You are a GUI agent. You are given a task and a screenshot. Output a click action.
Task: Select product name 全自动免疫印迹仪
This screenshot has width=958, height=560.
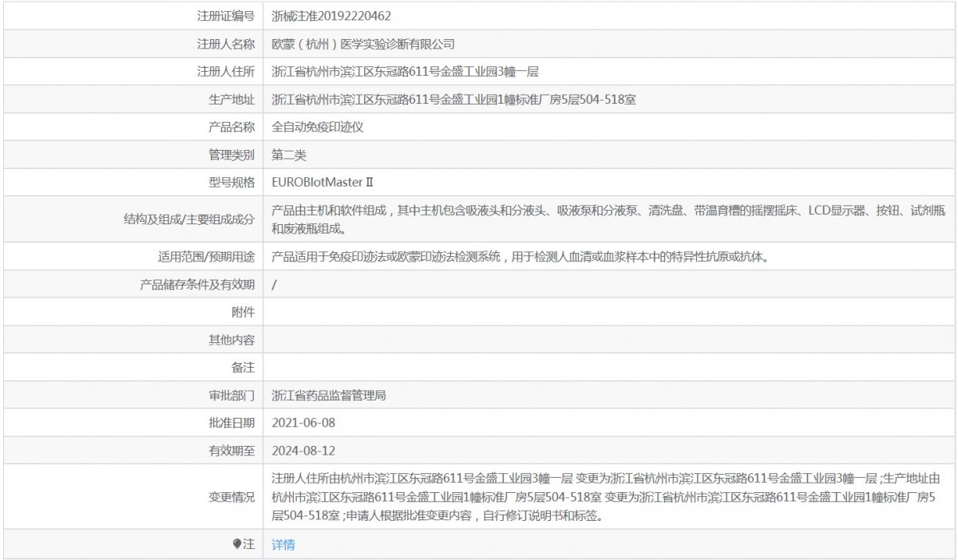318,127
